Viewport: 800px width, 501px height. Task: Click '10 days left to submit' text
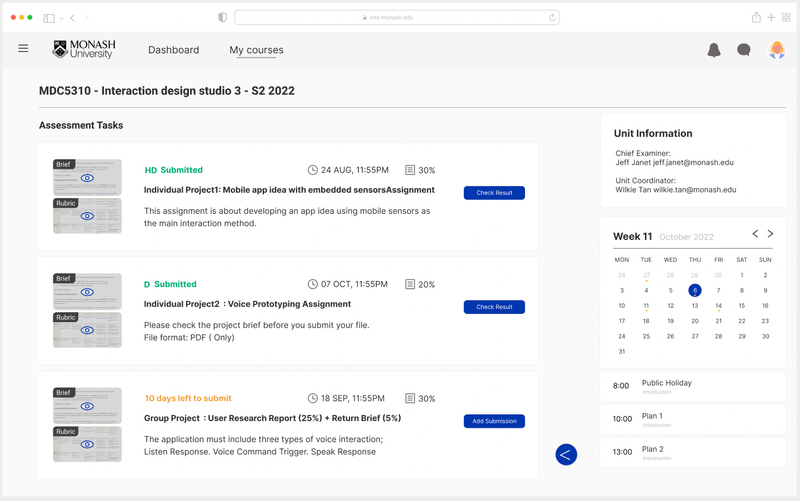(188, 398)
